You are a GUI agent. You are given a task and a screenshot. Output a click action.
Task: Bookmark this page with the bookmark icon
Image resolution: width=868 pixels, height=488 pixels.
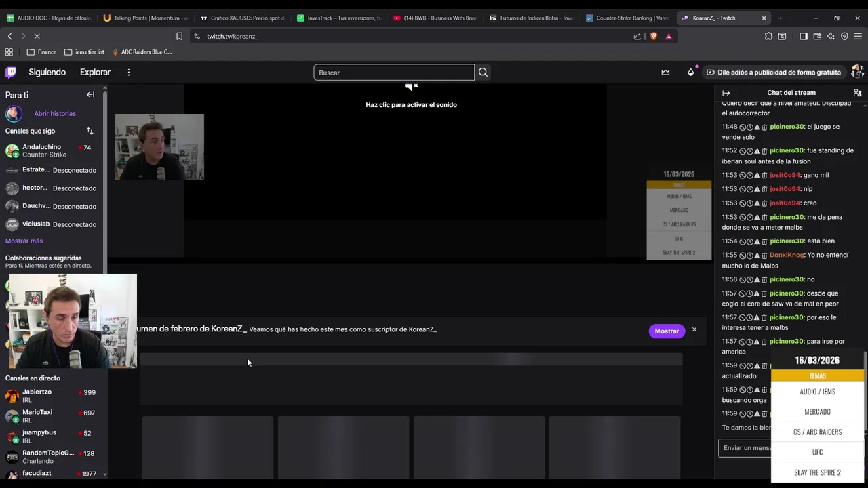click(x=179, y=36)
